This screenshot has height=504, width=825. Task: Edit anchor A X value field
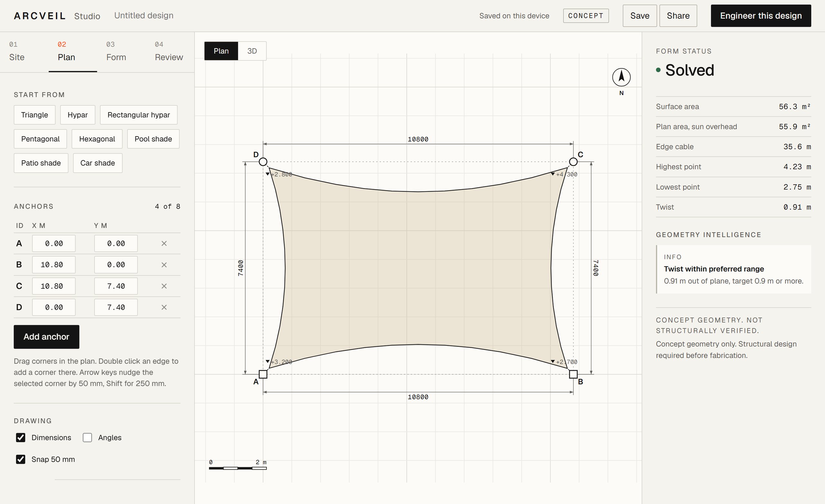tap(54, 244)
